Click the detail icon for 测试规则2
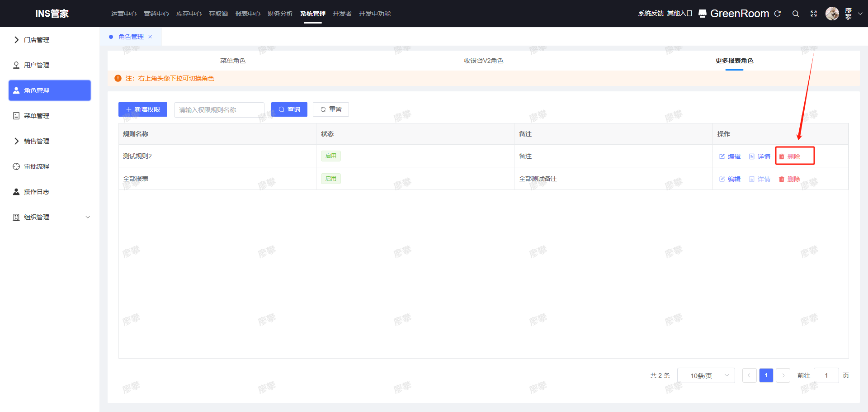 point(752,156)
